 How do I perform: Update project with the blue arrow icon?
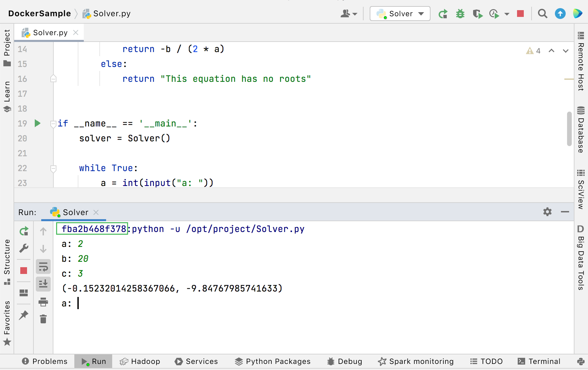tap(560, 14)
